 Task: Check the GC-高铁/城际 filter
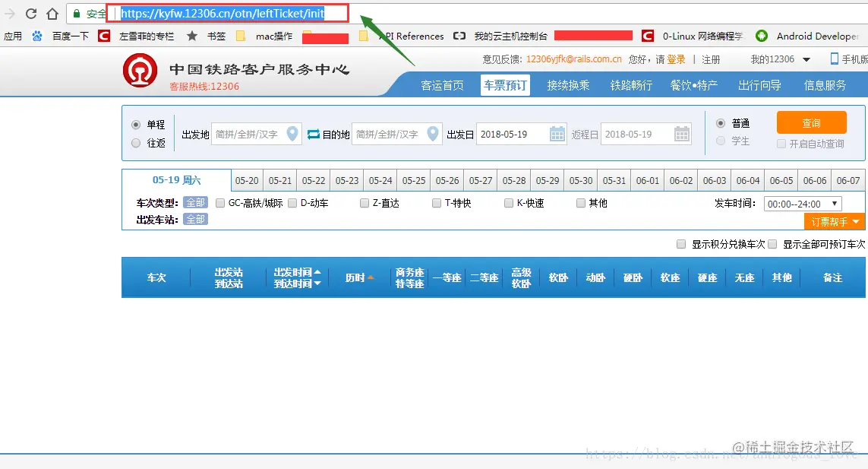(219, 203)
